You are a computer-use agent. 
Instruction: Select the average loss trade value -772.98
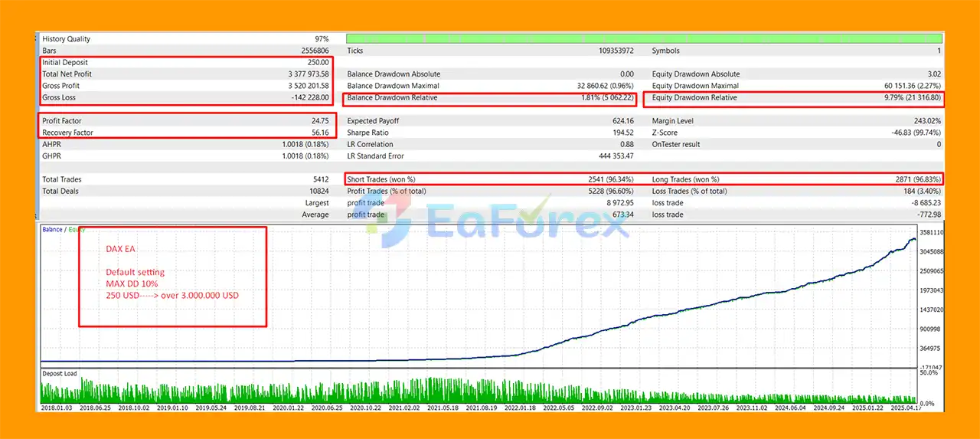tap(929, 215)
